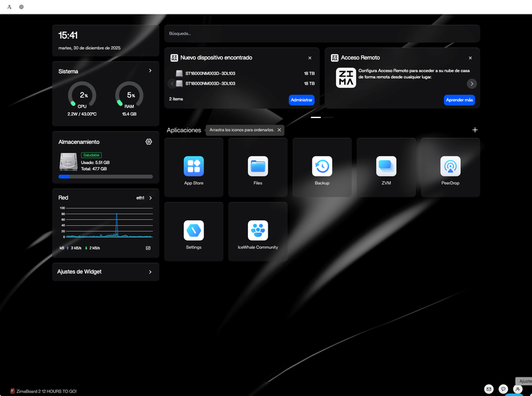The height and width of the screenshot is (396, 532).
Task: Go to next Acceso Remoto card
Action: [x=472, y=84]
